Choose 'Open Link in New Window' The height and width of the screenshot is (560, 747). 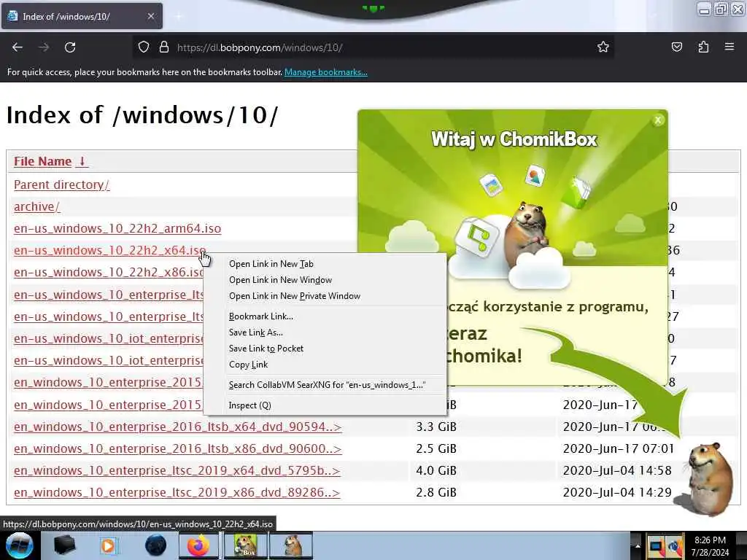pos(280,280)
